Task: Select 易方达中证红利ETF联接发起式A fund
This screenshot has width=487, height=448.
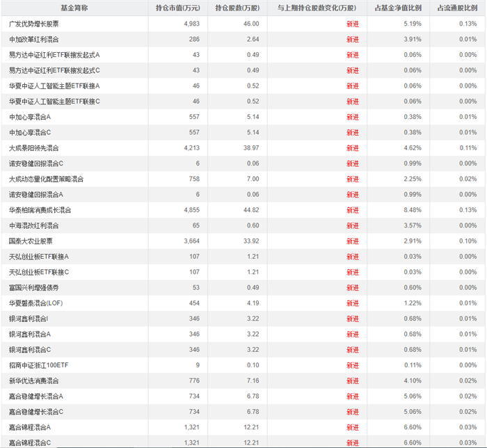Action: 54,55
